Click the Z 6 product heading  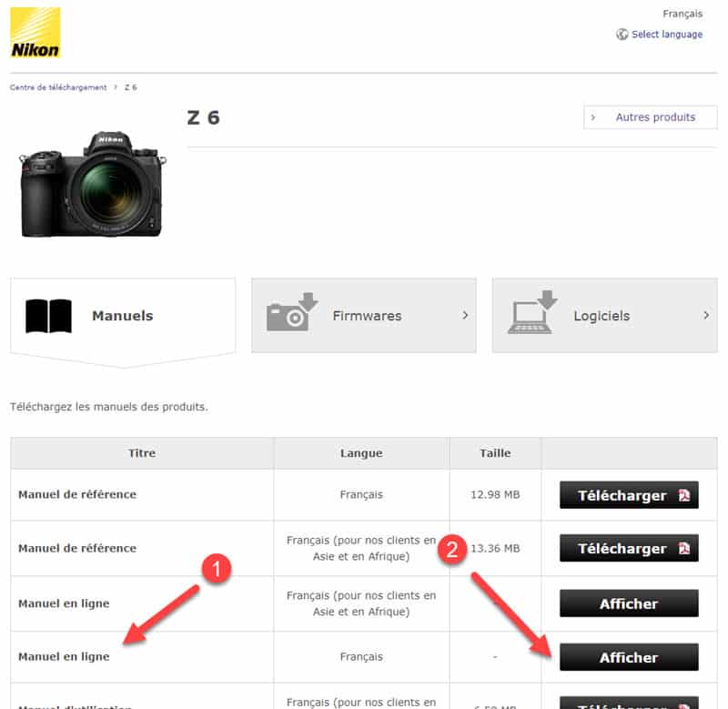pyautogui.click(x=203, y=117)
